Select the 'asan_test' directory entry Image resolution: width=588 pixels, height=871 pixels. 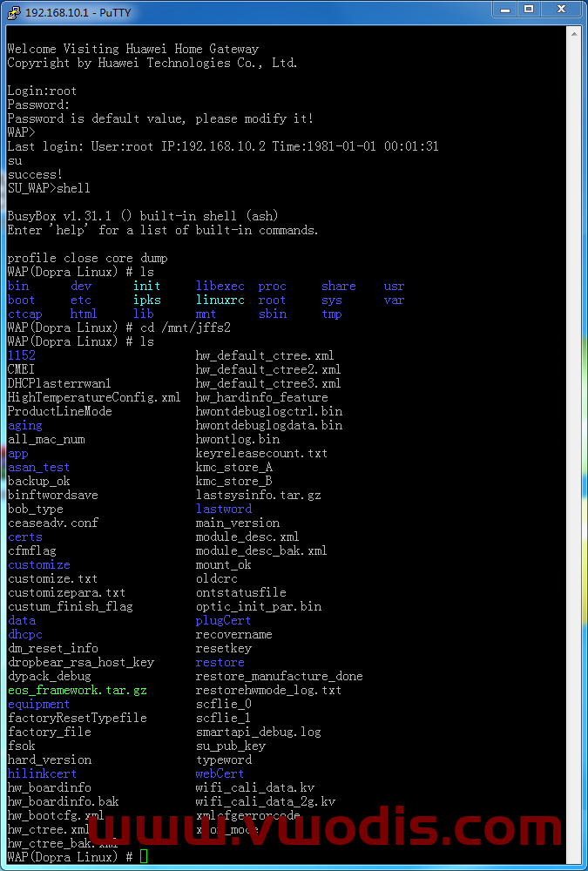coord(39,467)
